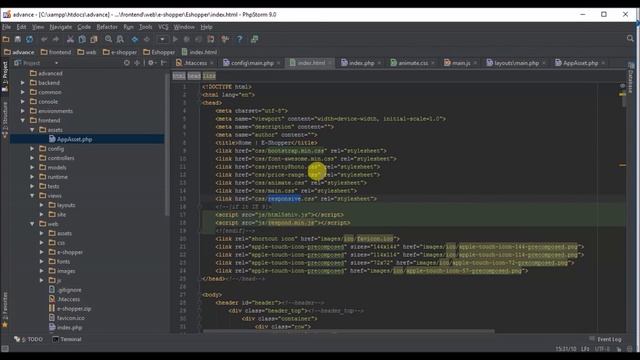Expand the backend folder

click(x=23, y=83)
